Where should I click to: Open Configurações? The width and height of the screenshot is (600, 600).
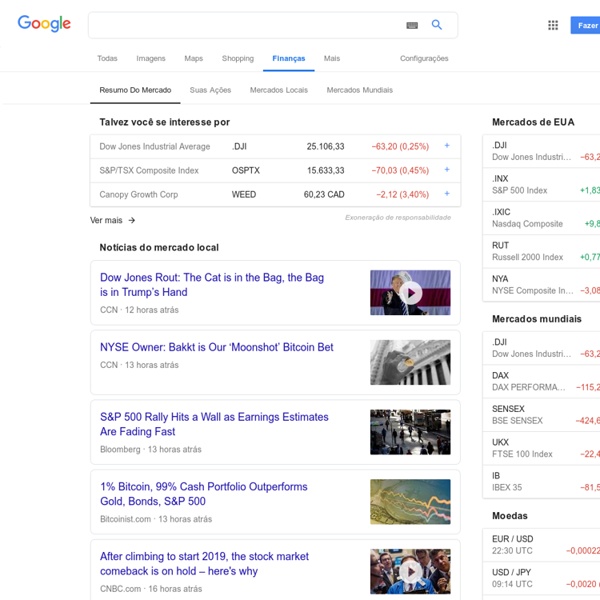click(x=424, y=59)
